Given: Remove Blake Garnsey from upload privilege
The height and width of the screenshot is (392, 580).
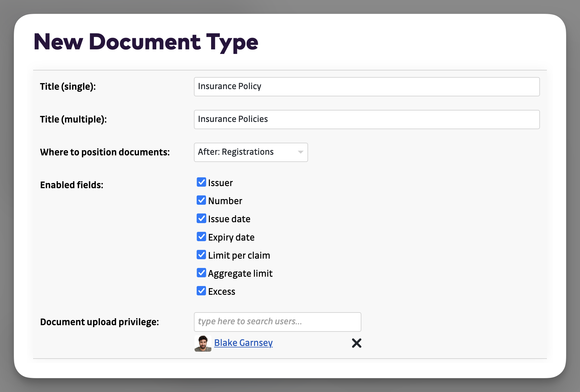Looking at the screenshot, I should (357, 343).
